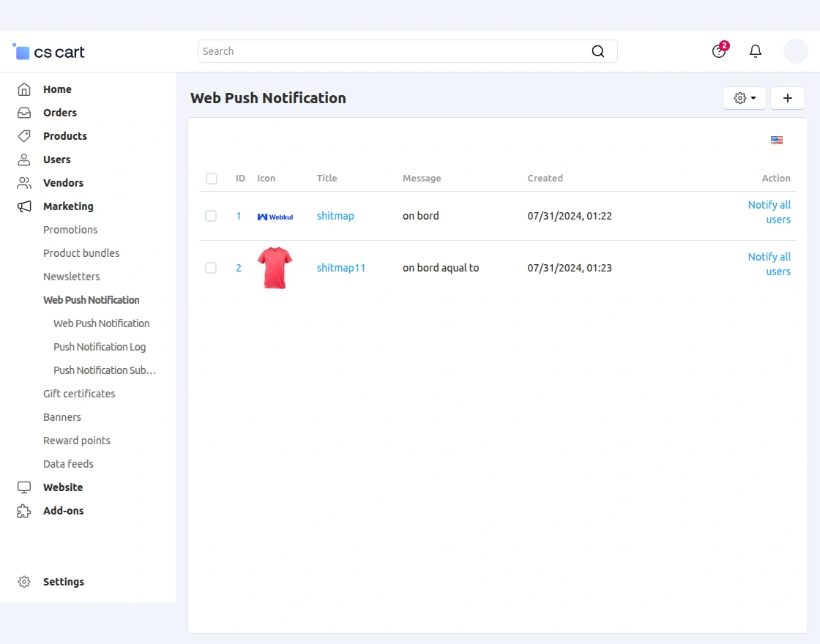Notify all users for shitmap
Image resolution: width=820 pixels, height=644 pixels.
(769, 212)
